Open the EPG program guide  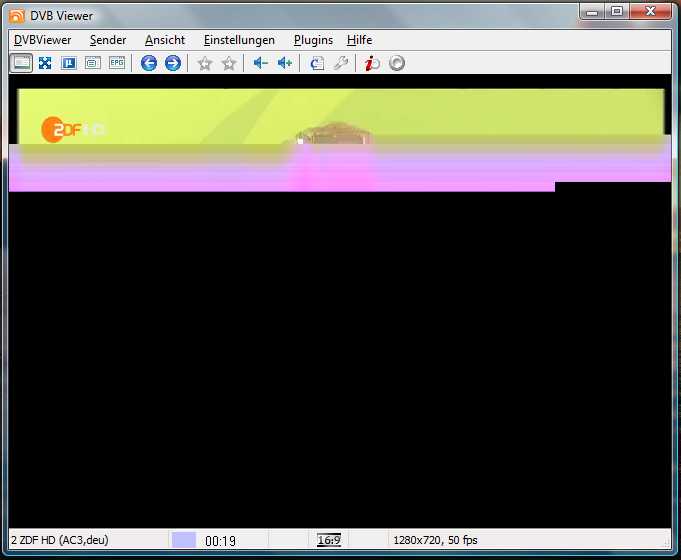tap(117, 63)
